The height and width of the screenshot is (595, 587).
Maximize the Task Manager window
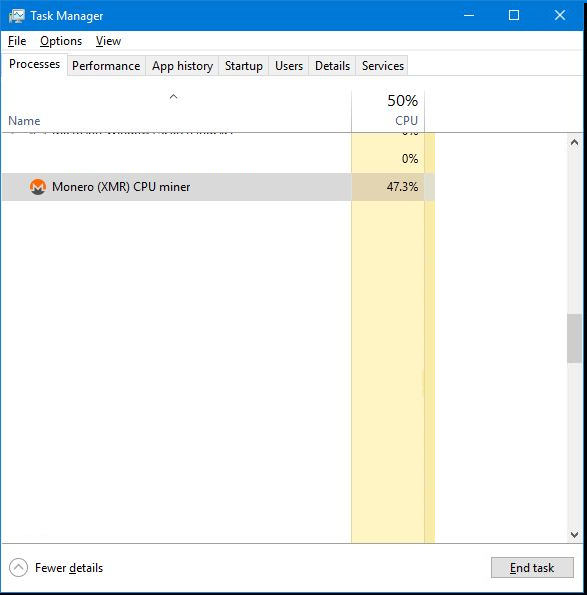click(514, 15)
